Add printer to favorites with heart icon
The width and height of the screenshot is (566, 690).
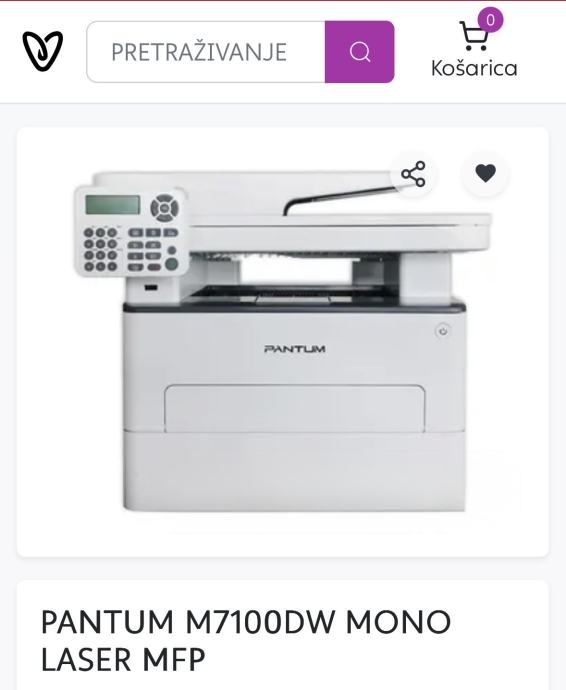(x=485, y=173)
